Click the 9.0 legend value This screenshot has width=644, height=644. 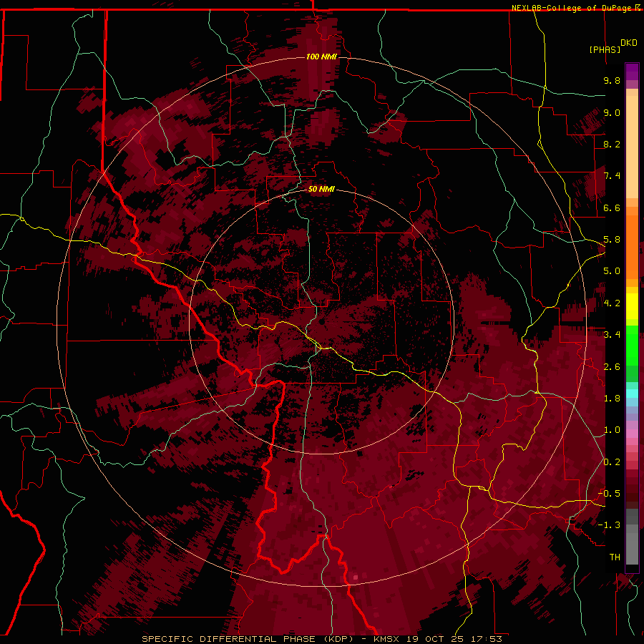coord(612,112)
